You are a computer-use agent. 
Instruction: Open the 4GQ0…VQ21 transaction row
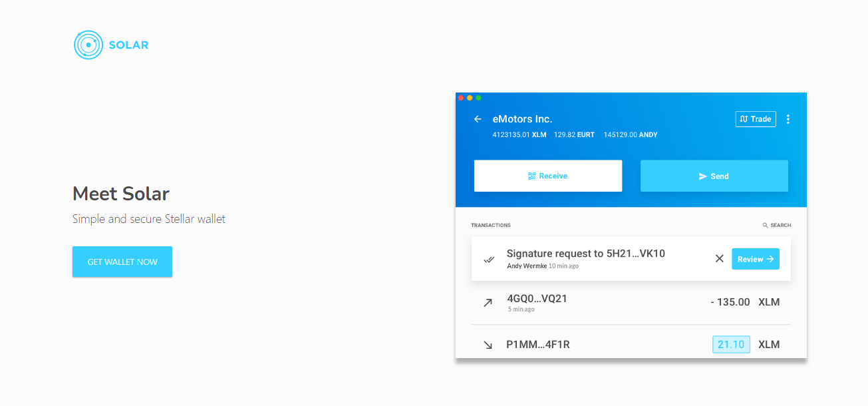[x=631, y=302]
